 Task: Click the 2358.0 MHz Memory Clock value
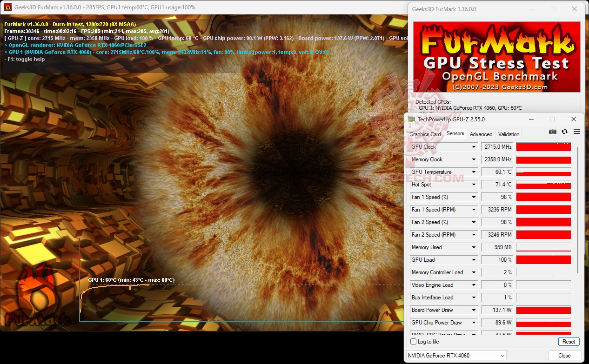point(497,159)
